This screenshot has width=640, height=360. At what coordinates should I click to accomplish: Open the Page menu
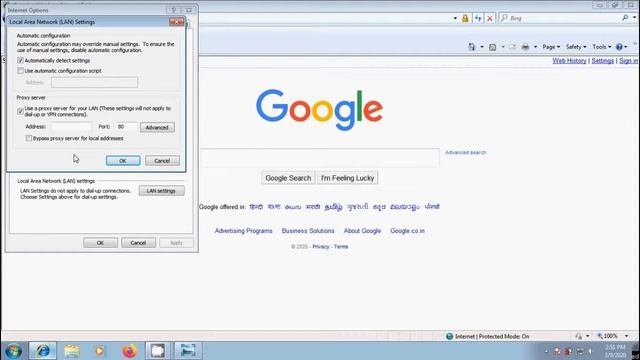point(551,47)
